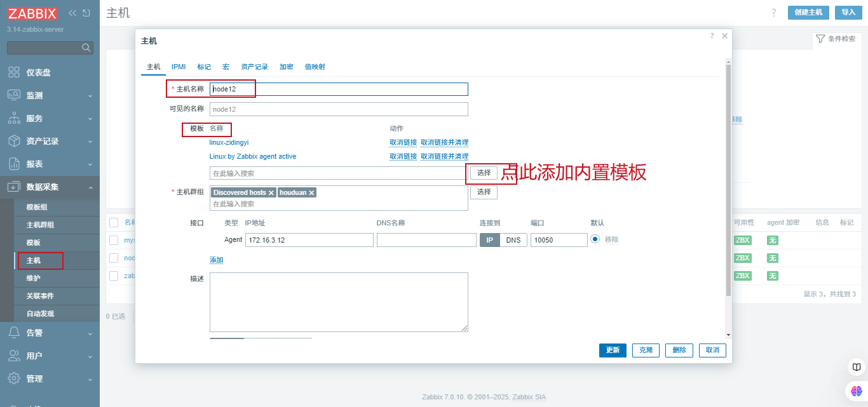This screenshot has height=407, width=868.
Task: Switch to the 资产记录 tab in dialog
Action: [254, 67]
